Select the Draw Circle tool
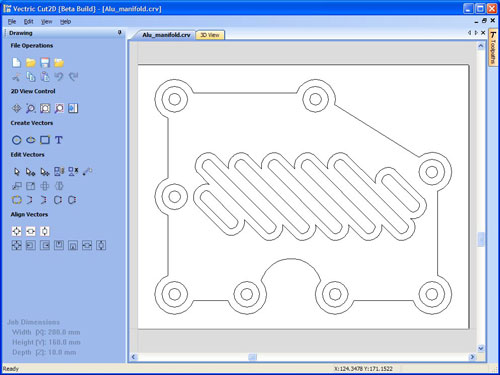Image resolution: width=500 pixels, height=375 pixels. pyautogui.click(x=16, y=140)
